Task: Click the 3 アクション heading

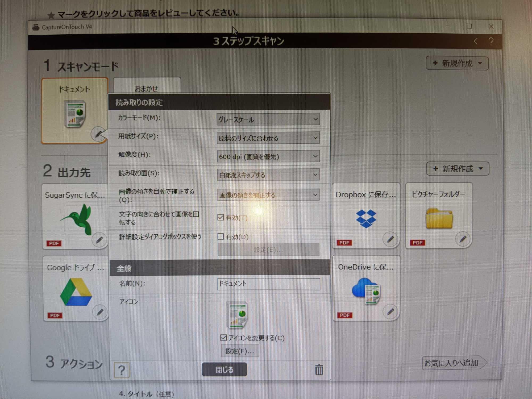Action: tap(74, 362)
